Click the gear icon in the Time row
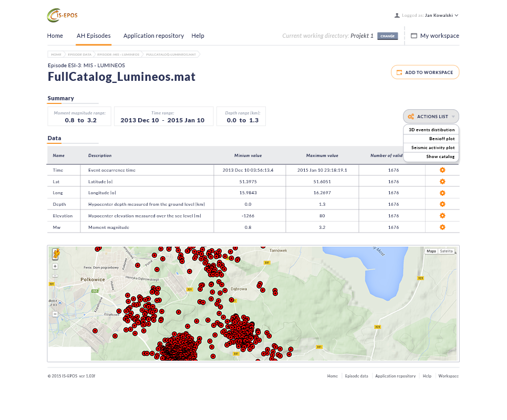Image resolution: width=507 pixels, height=420 pixels. point(442,170)
